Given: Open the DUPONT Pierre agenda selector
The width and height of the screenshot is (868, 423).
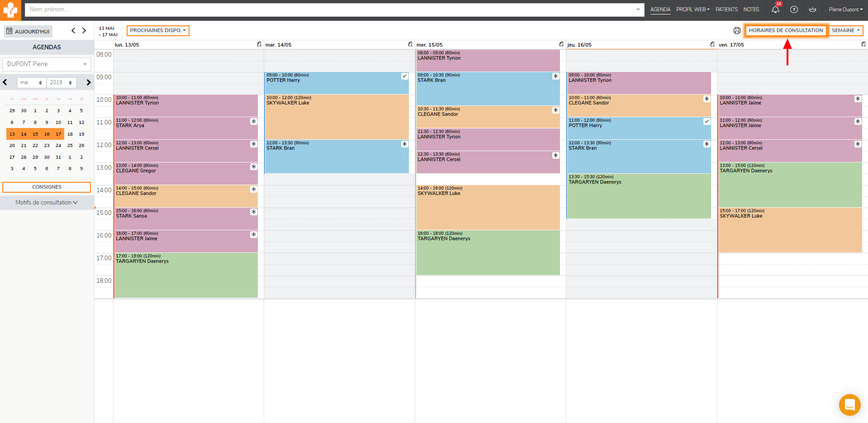Looking at the screenshot, I should (47, 64).
